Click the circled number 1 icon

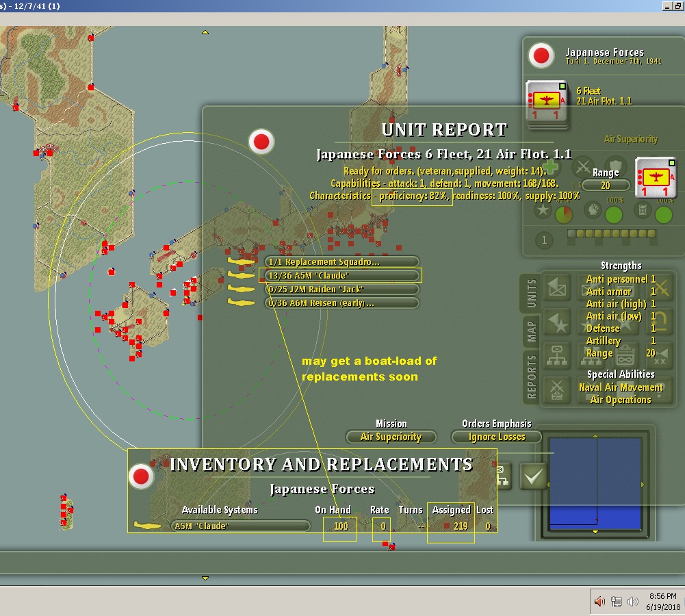pos(544,240)
